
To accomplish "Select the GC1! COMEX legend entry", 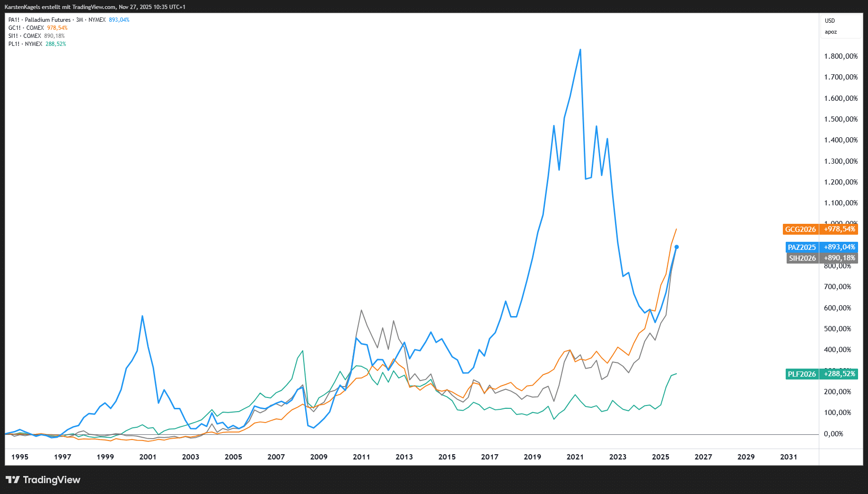I will (x=26, y=28).
